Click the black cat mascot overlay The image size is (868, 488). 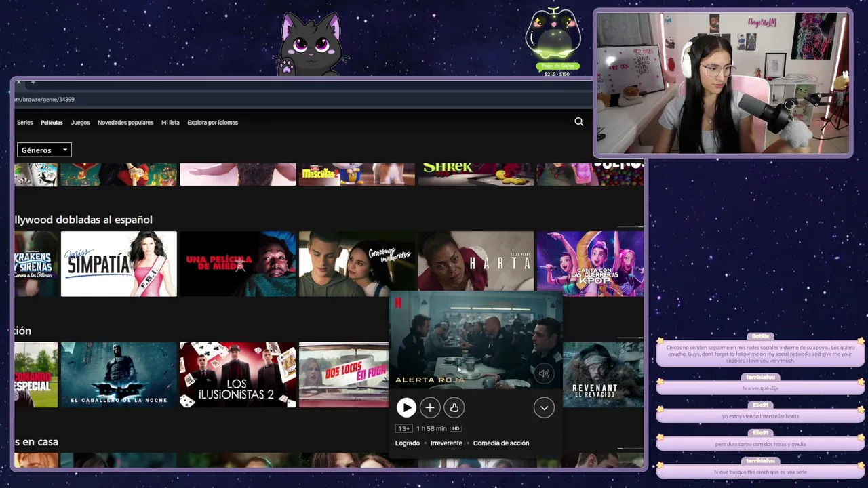click(x=312, y=44)
